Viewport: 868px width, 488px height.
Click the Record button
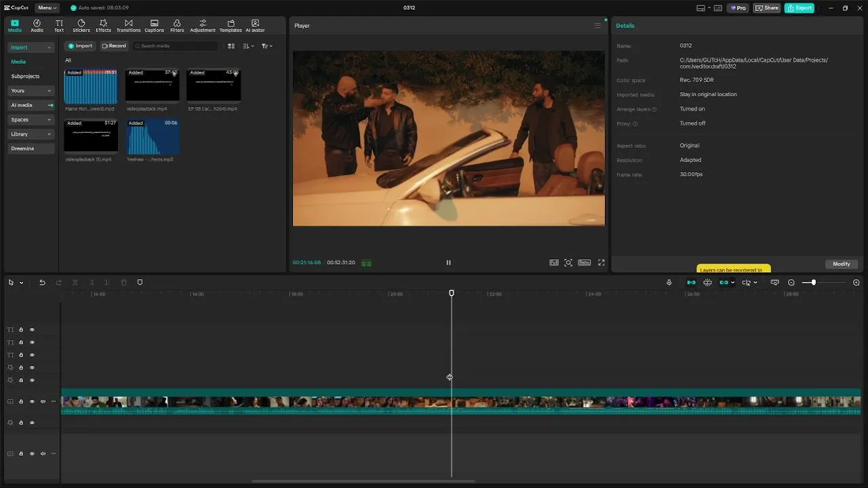click(x=114, y=46)
